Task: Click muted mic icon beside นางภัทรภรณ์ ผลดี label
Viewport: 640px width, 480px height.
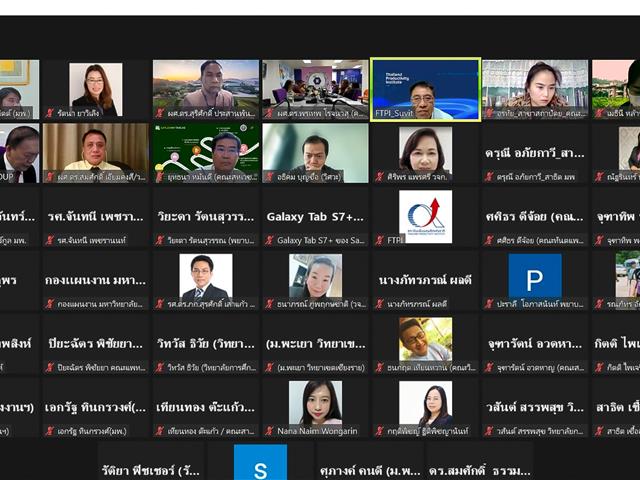Action: [x=380, y=304]
